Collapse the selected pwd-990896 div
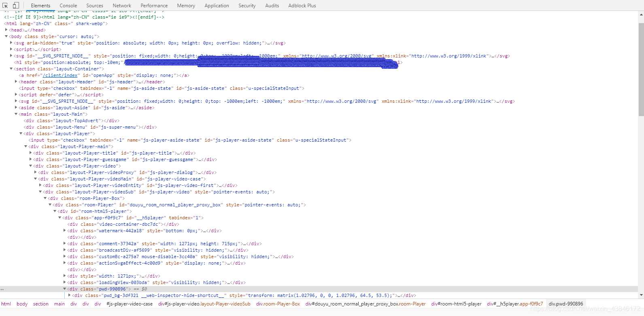644x316 pixels. (64, 289)
